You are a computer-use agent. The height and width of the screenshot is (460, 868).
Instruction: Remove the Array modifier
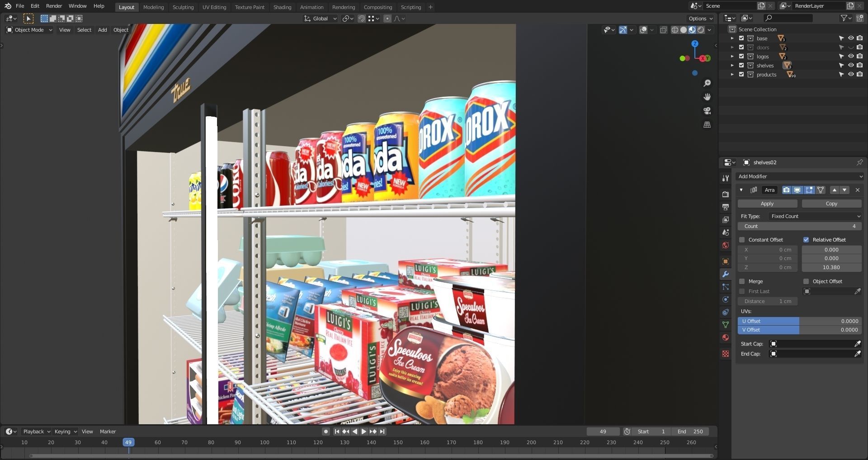[858, 190]
